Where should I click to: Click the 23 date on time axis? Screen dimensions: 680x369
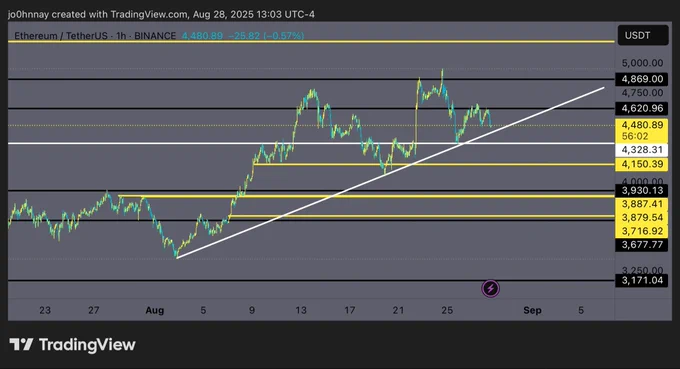[45, 310]
